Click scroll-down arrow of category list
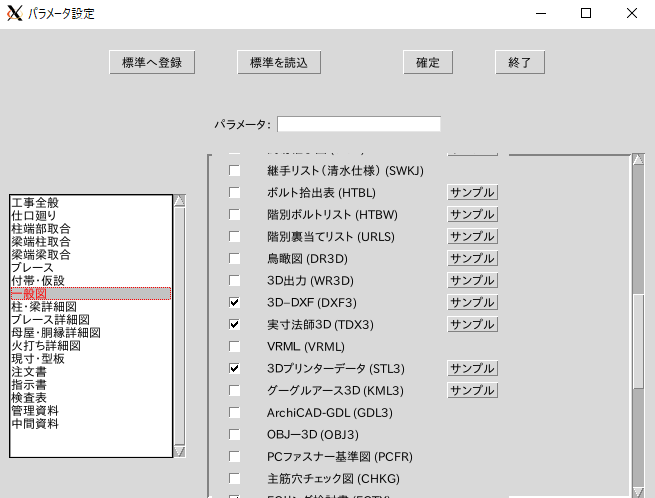Screen dimensions: 655x498 click(180, 451)
